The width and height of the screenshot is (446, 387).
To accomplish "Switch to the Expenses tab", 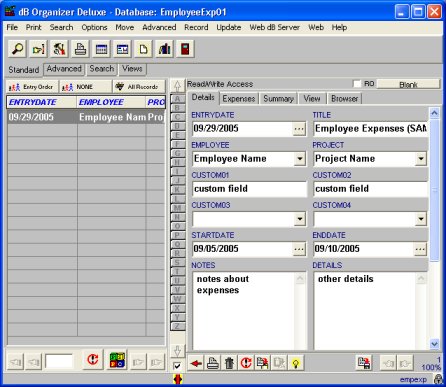I will 239,99.
